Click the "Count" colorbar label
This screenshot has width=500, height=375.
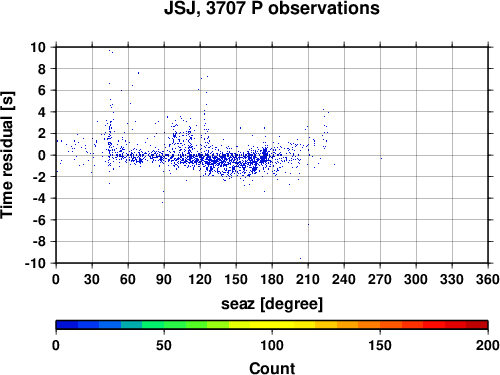pos(272,368)
